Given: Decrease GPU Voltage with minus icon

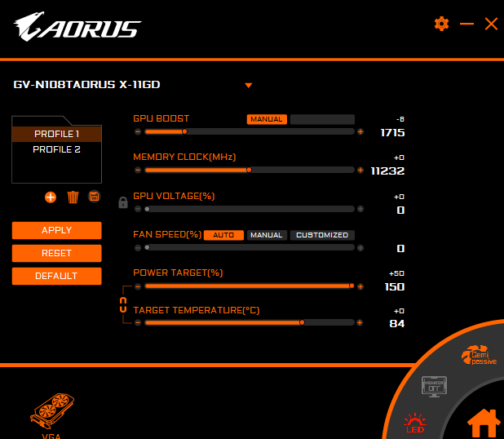Looking at the screenshot, I should [138, 209].
